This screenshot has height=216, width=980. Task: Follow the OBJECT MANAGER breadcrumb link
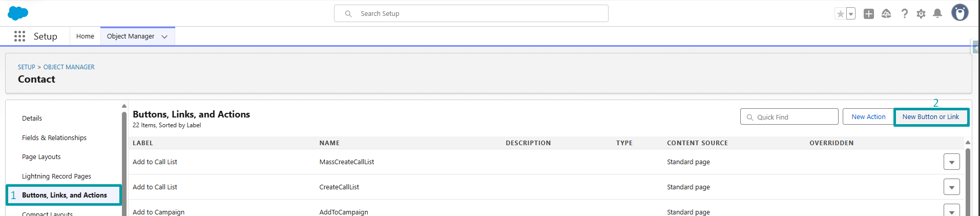69,67
